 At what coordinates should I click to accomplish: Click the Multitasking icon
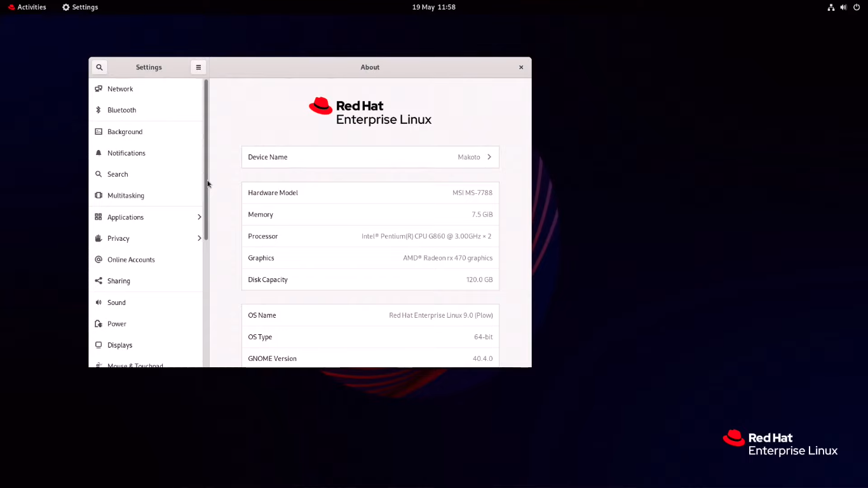[x=98, y=196]
